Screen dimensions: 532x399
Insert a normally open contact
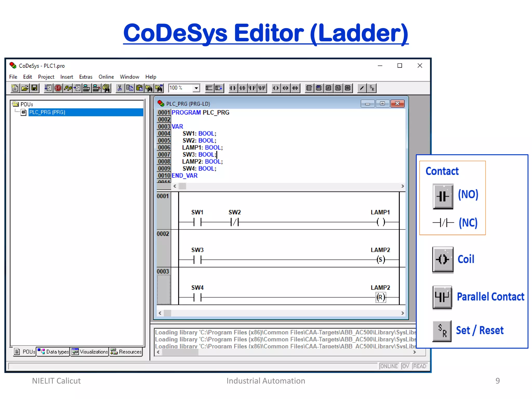point(233,88)
